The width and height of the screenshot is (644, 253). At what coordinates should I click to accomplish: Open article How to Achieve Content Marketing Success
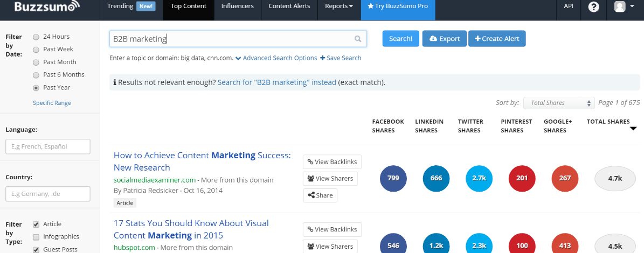[202, 161]
